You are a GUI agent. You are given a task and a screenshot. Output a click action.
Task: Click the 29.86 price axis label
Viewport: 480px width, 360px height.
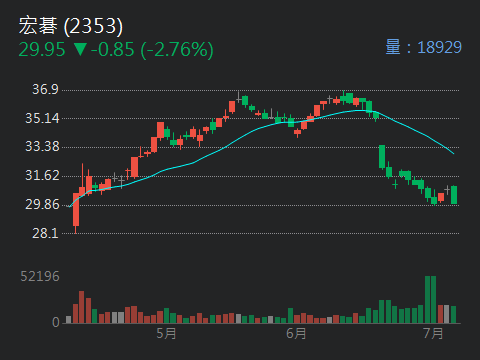42,204
